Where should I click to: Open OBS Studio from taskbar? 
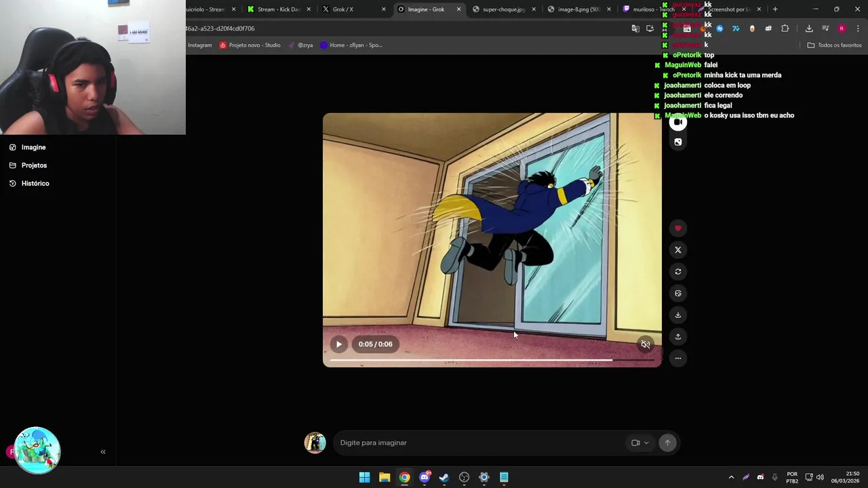464,477
